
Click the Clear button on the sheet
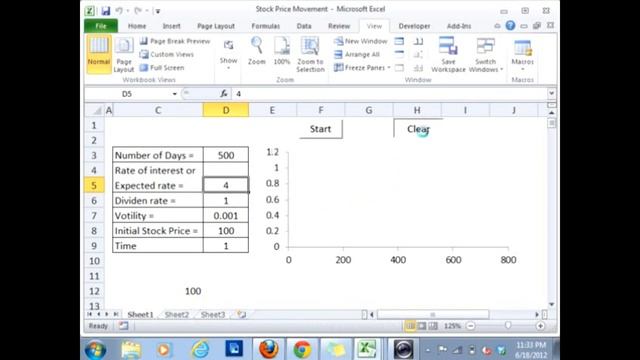pyautogui.click(x=418, y=129)
